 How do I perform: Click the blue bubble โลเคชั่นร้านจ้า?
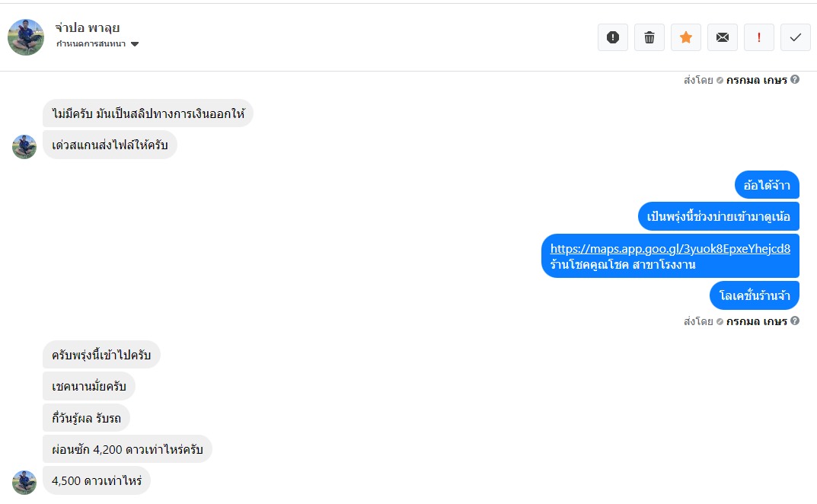[x=754, y=296]
